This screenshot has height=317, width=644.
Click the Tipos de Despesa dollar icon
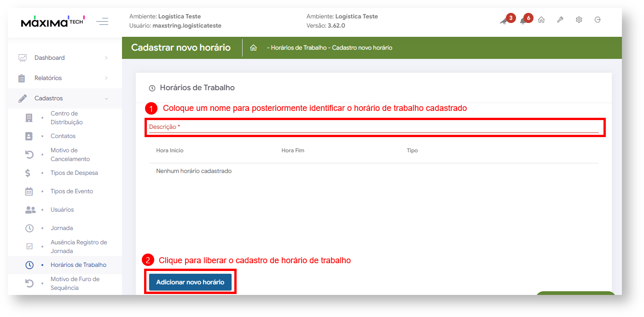28,173
